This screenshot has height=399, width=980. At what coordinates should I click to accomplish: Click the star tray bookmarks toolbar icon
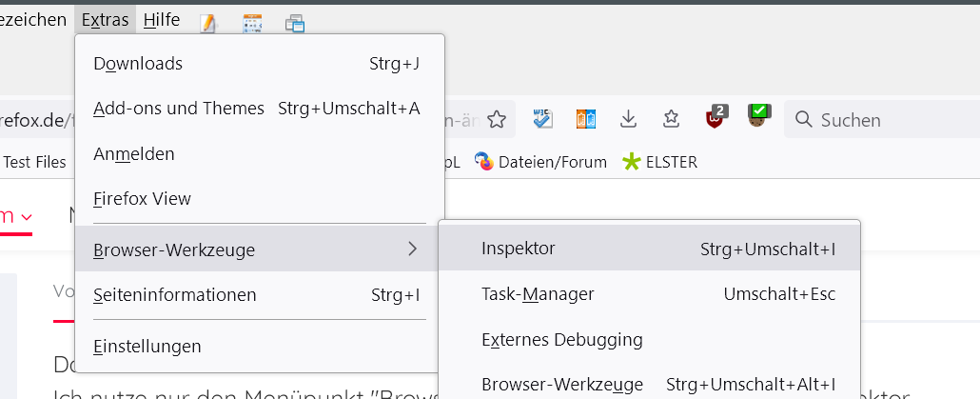coord(671,119)
